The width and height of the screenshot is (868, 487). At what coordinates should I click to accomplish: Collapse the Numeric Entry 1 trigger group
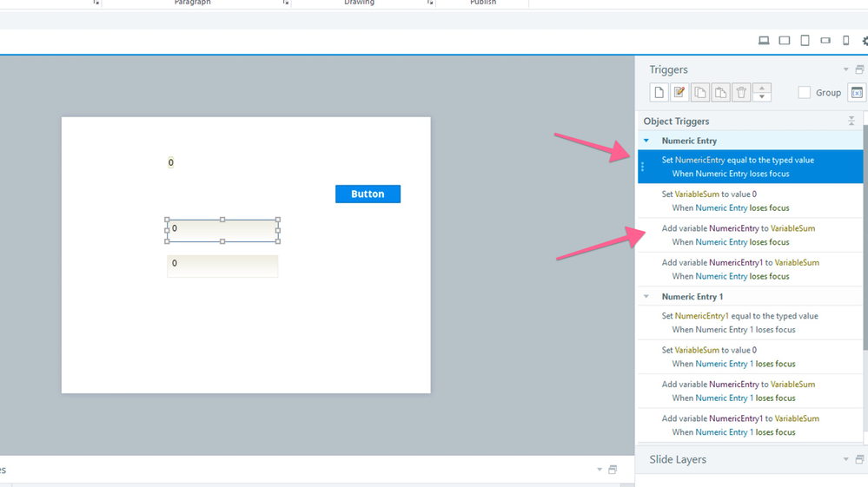pos(646,296)
